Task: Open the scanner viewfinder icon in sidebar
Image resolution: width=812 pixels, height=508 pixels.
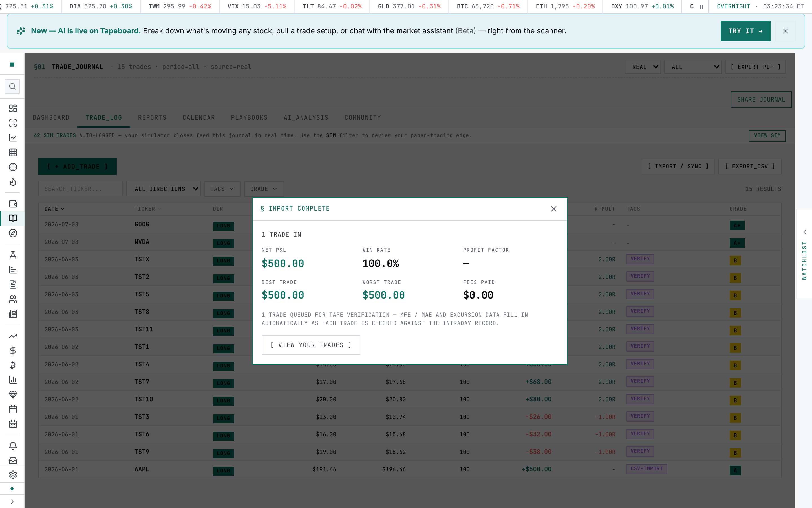Action: tap(13, 123)
